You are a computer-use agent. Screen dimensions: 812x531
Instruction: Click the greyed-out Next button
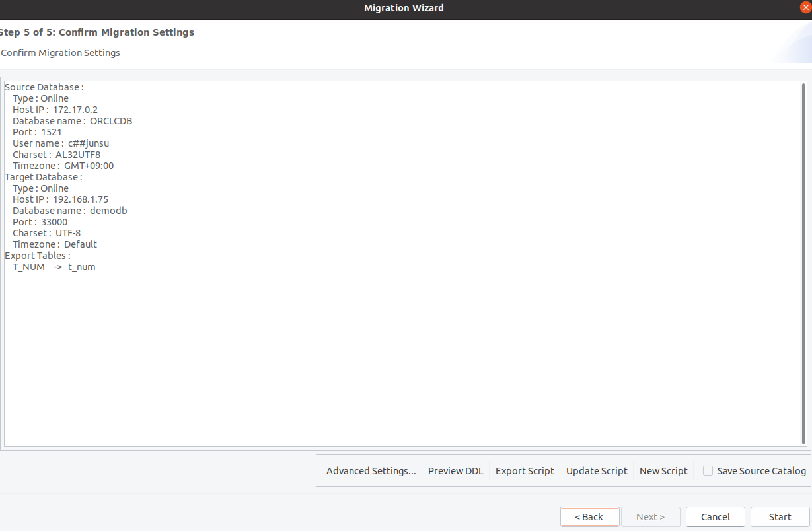[650, 517]
